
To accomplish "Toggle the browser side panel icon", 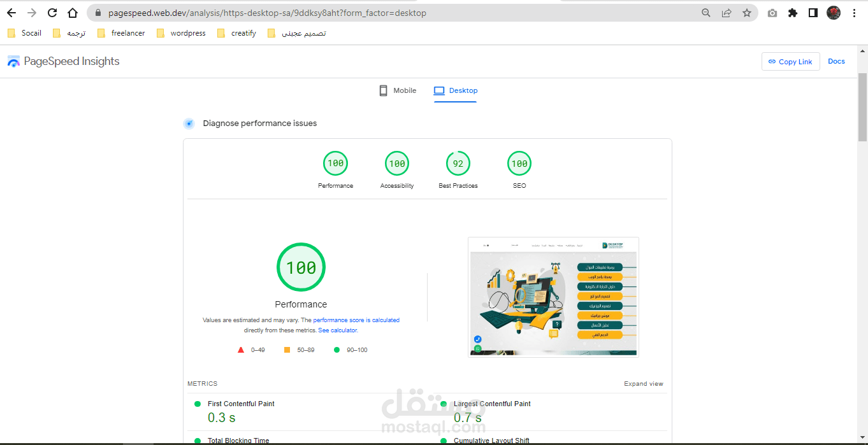I will tap(813, 13).
